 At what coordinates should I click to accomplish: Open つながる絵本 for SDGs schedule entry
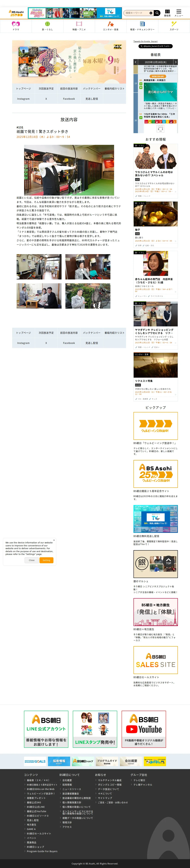click(x=159, y=116)
